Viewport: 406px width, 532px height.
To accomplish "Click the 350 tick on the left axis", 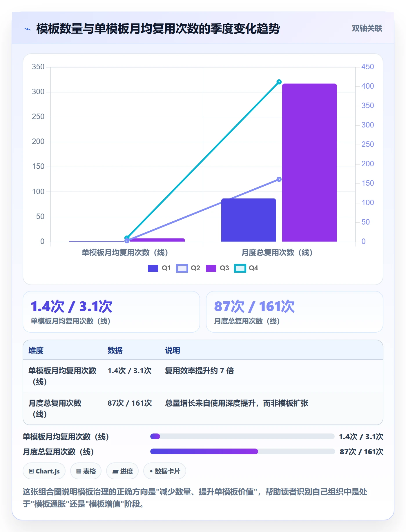I will click(x=38, y=67).
